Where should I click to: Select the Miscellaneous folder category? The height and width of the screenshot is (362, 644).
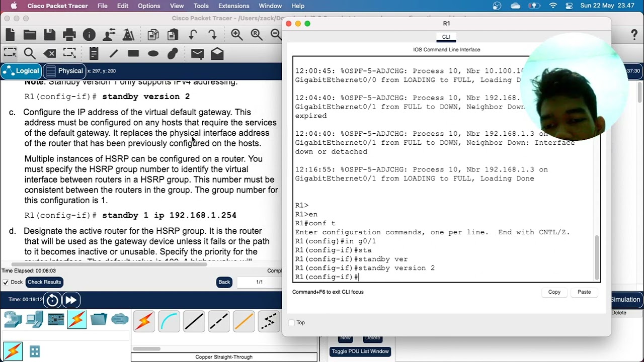click(99, 319)
